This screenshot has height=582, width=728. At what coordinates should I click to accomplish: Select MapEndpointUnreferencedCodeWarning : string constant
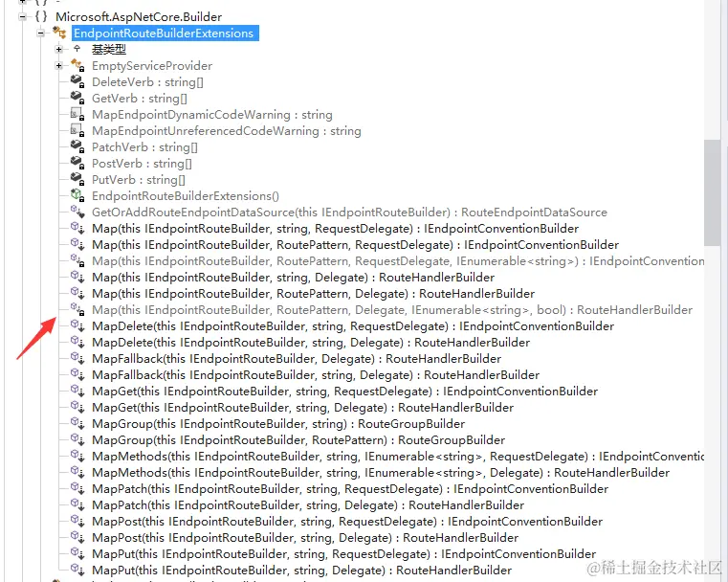point(226,131)
